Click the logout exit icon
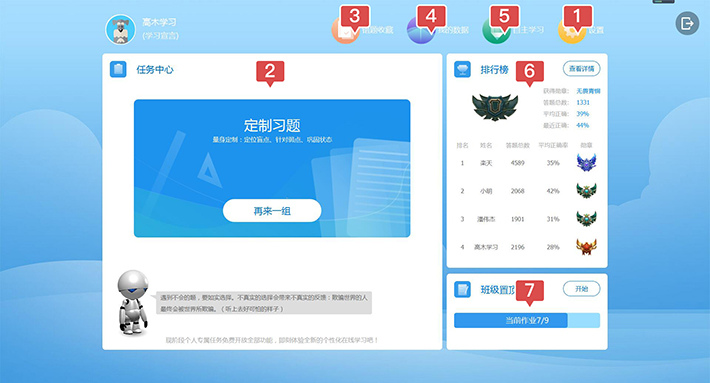710x383 pixels. point(687,24)
